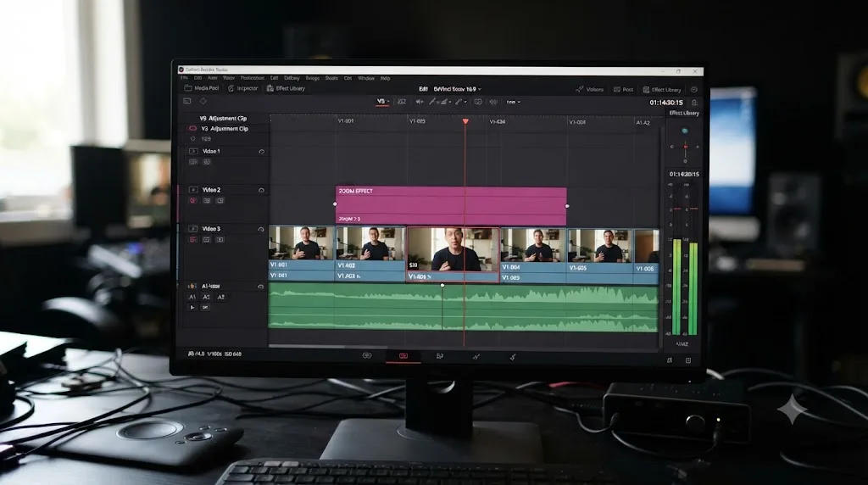
Task: Toggle second small button under Video 1
Action: [x=207, y=162]
